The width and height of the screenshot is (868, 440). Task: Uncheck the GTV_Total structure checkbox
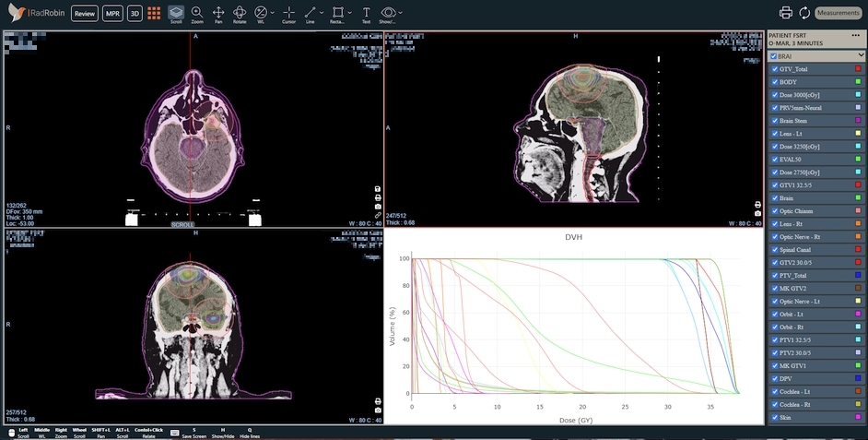(x=774, y=69)
